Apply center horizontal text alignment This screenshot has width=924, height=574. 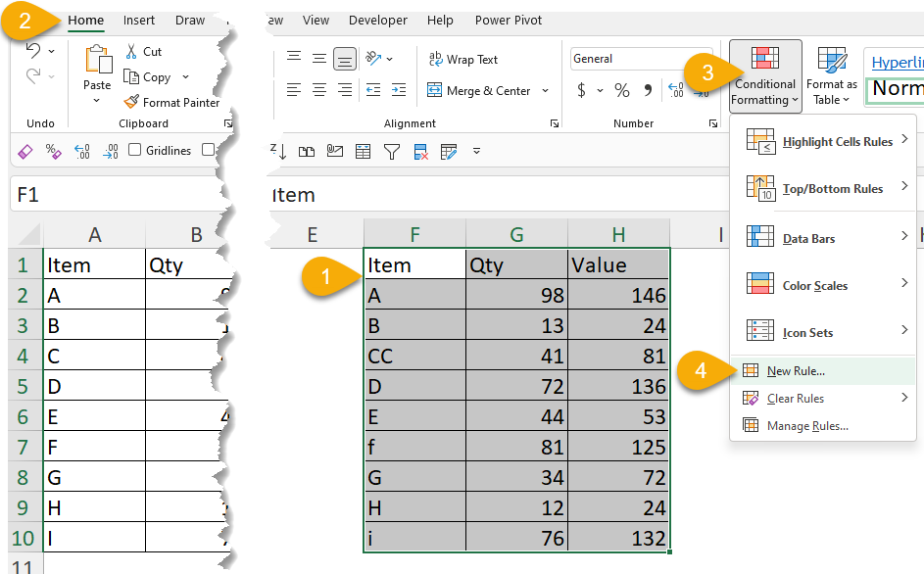click(319, 90)
